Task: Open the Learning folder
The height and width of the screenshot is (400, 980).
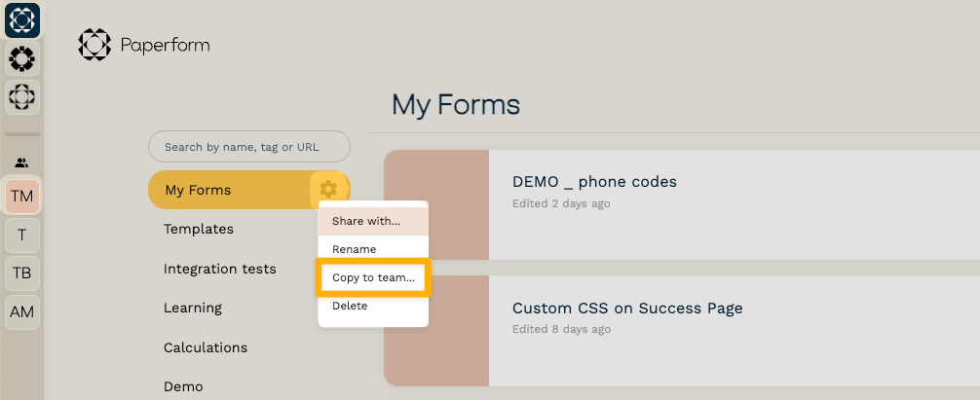Action: [x=193, y=308]
